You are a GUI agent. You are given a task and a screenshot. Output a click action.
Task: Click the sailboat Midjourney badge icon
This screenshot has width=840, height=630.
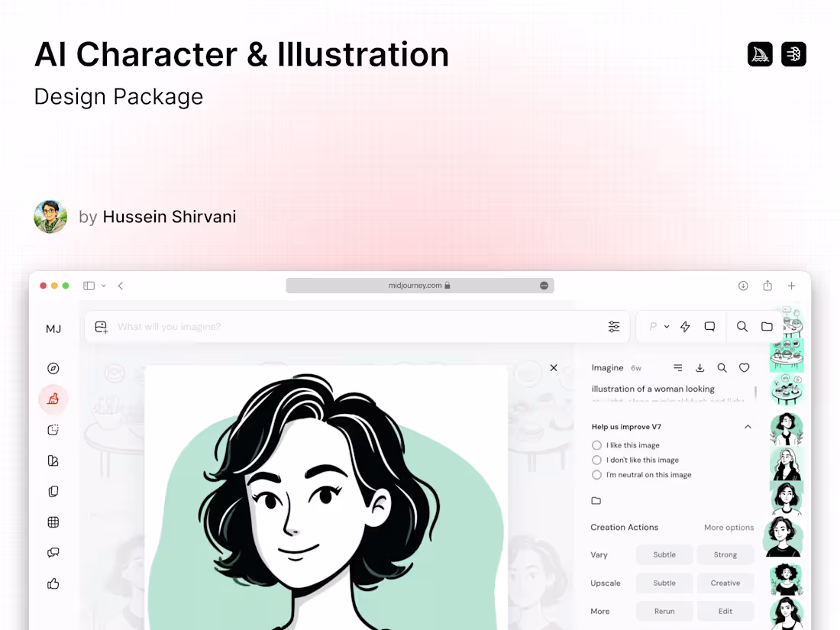[x=760, y=54]
